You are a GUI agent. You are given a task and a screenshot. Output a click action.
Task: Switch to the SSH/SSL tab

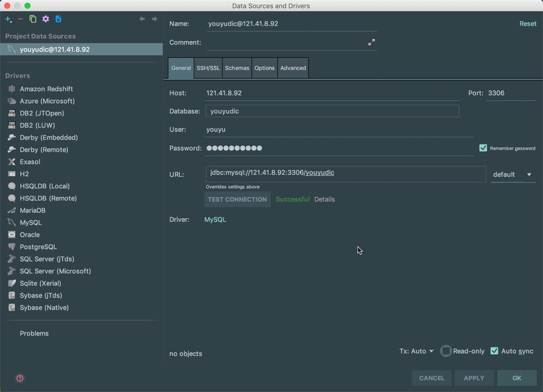[x=208, y=68]
